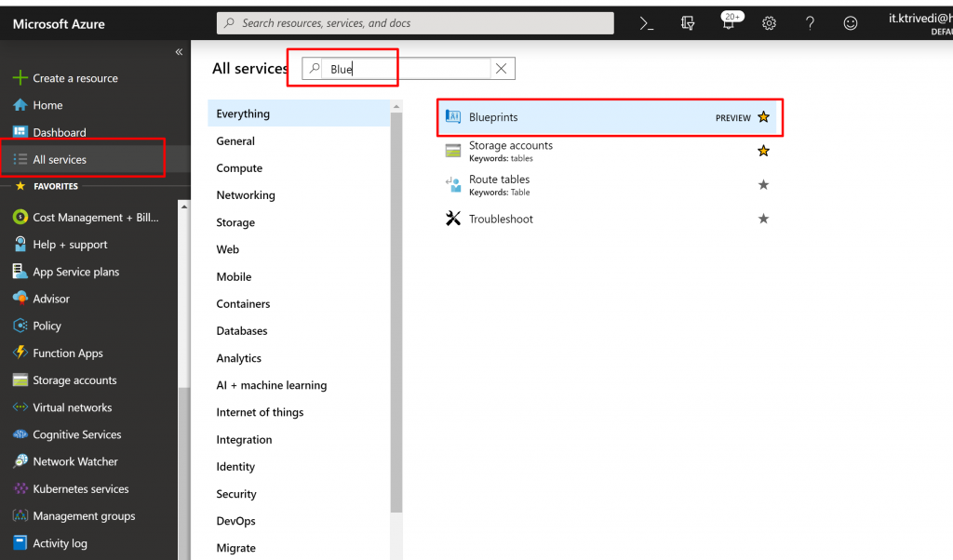Click the global search resources field
This screenshot has height=560, width=953.
pos(414,23)
